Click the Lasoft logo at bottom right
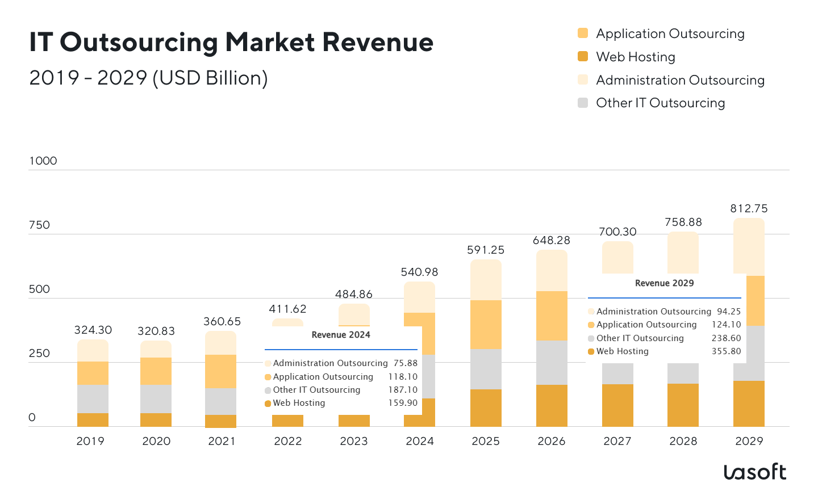The image size is (818, 504). pyautogui.click(x=756, y=472)
